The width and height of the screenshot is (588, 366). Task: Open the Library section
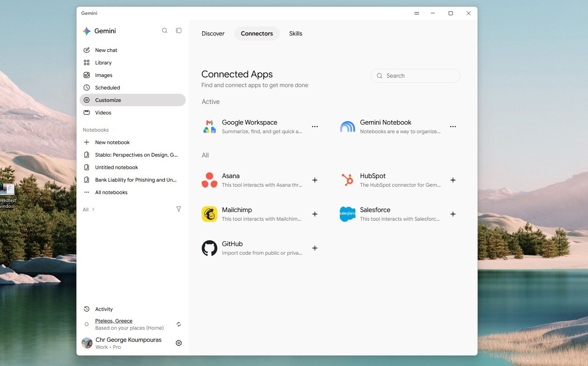[x=133, y=62]
